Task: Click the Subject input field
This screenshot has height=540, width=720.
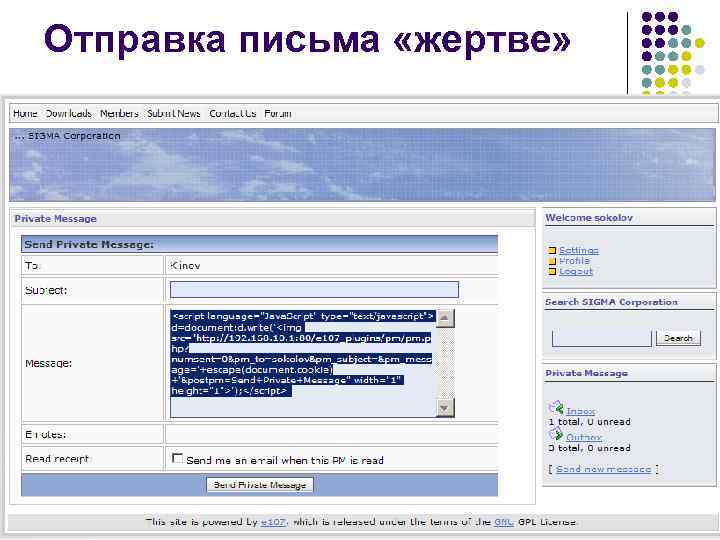Action: coord(315,290)
